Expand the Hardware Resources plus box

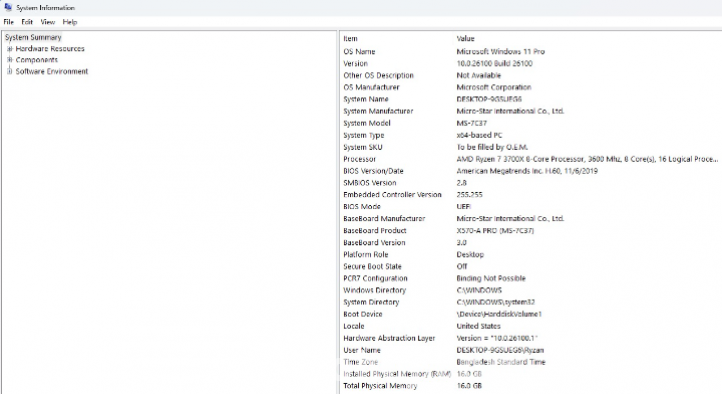(x=9, y=48)
